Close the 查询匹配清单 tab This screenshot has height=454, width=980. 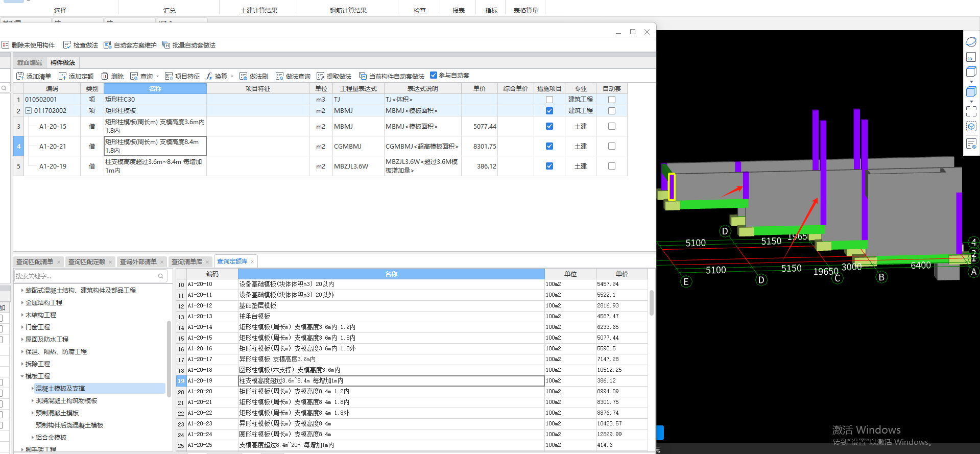coord(59,262)
